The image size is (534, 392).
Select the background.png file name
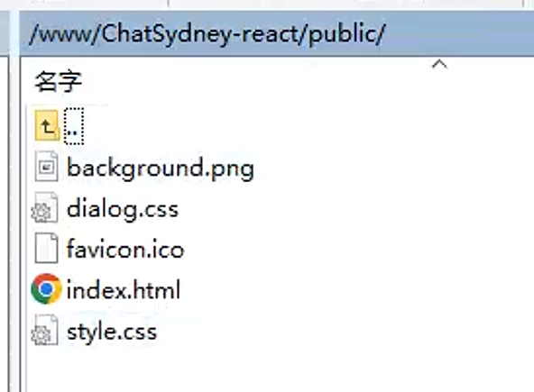click(161, 169)
